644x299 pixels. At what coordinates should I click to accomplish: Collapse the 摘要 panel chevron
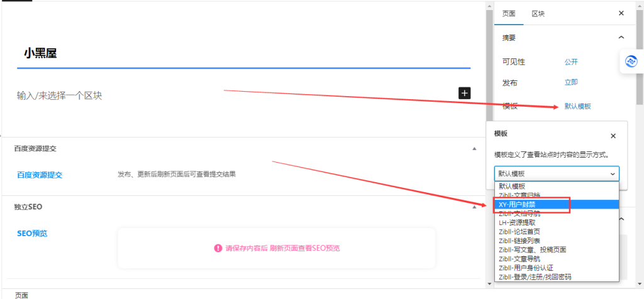(x=621, y=37)
